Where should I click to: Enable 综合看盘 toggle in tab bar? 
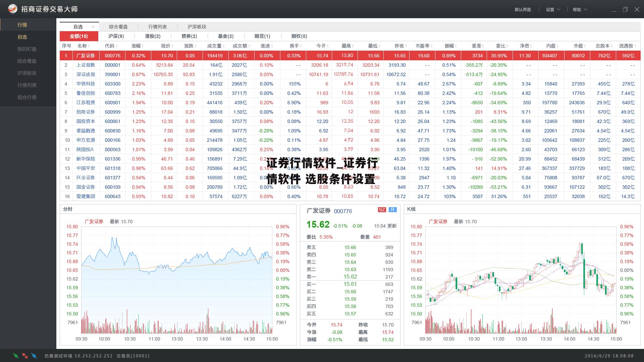coord(116,26)
